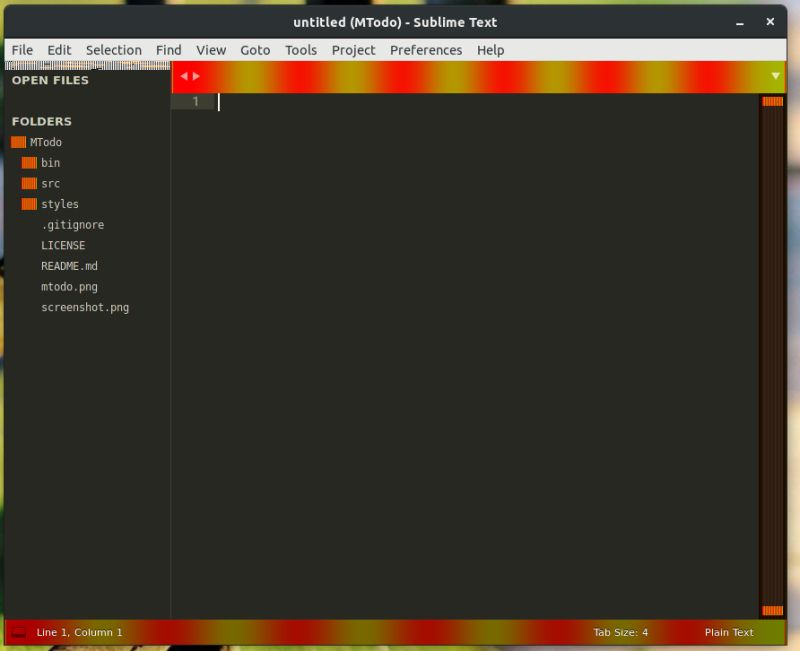Viewport: 800px width, 651px height.
Task: Click line number 1 in the gutter
Action: tap(195, 101)
